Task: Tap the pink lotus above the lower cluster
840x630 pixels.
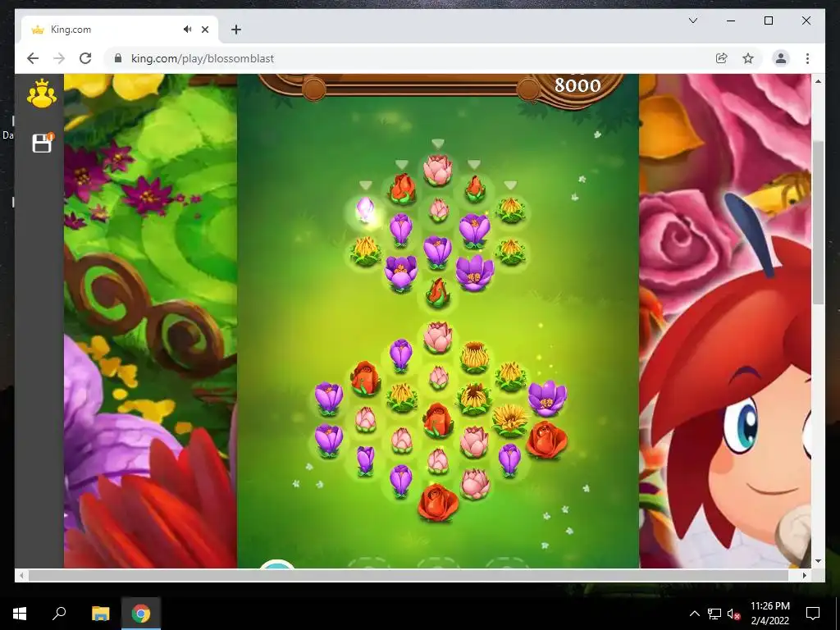Action: pos(438,336)
